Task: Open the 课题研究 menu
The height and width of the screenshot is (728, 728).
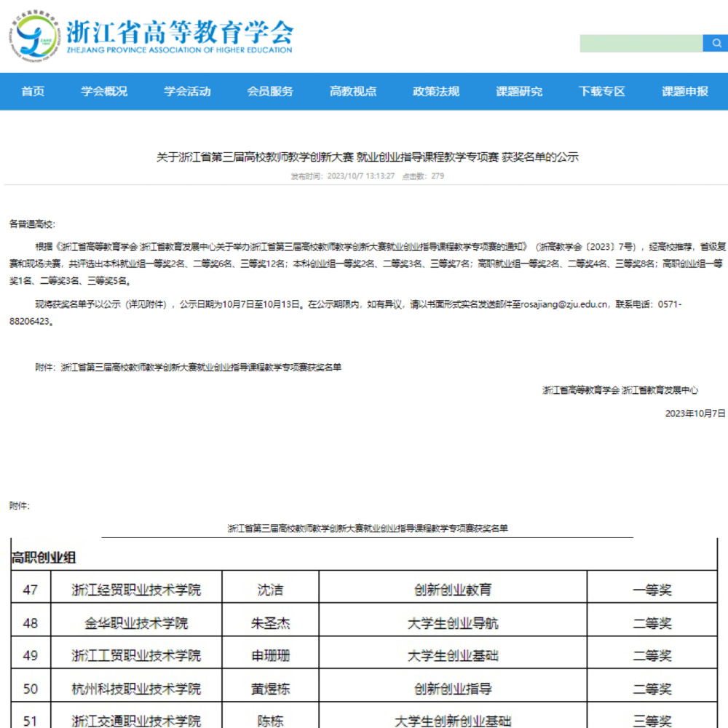Action: 519,92
